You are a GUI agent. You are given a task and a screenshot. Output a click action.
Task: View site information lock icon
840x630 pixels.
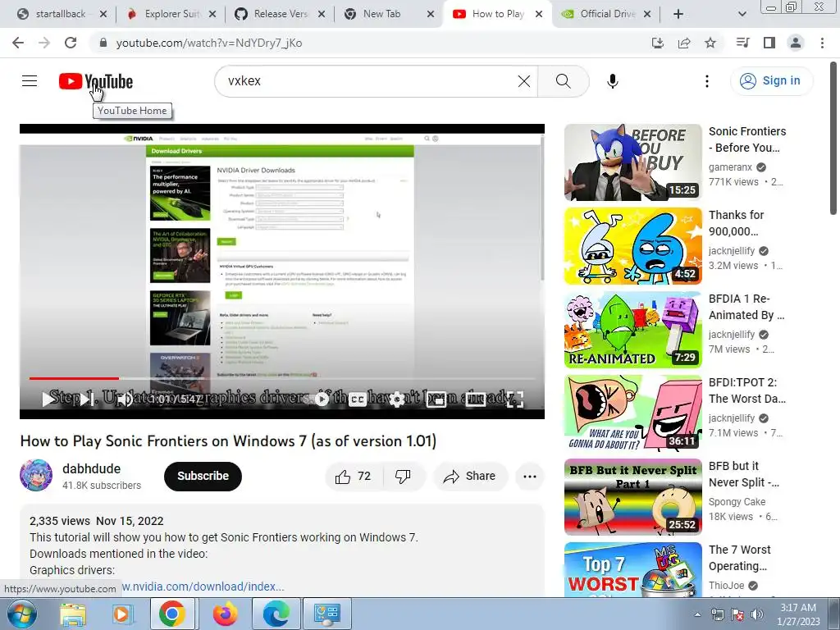pyautogui.click(x=103, y=43)
